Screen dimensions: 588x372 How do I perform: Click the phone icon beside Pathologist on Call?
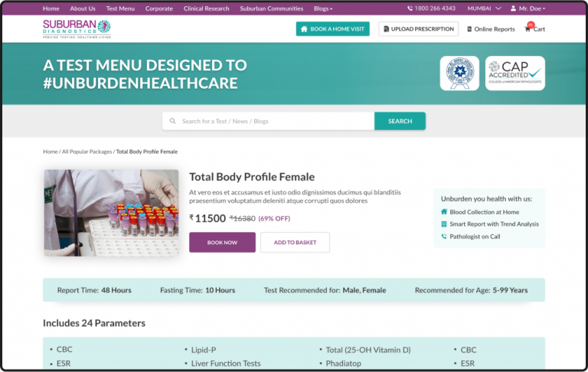click(x=444, y=237)
